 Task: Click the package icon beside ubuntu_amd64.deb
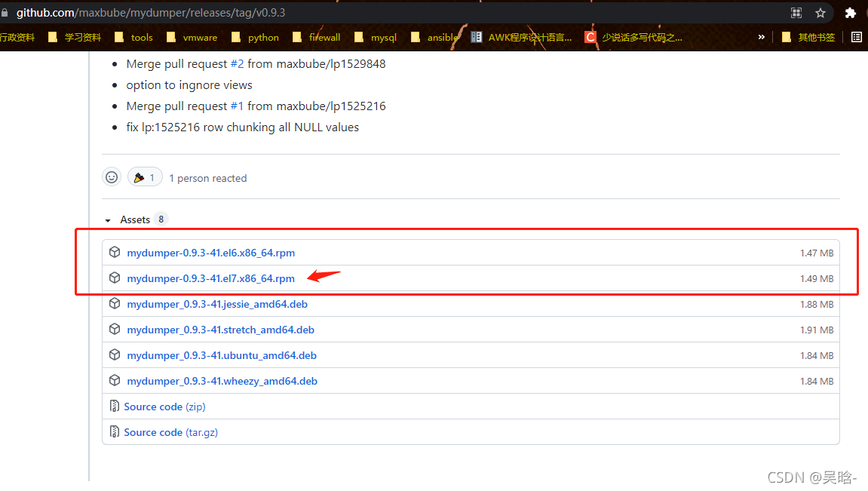(115, 354)
